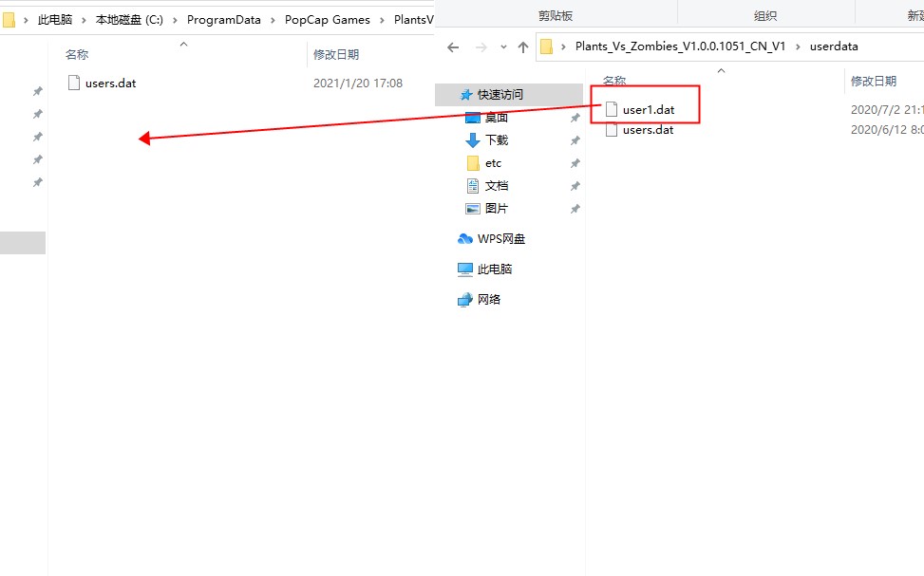
Task: Sort by 修改日期 column in left window
Action: (x=336, y=54)
